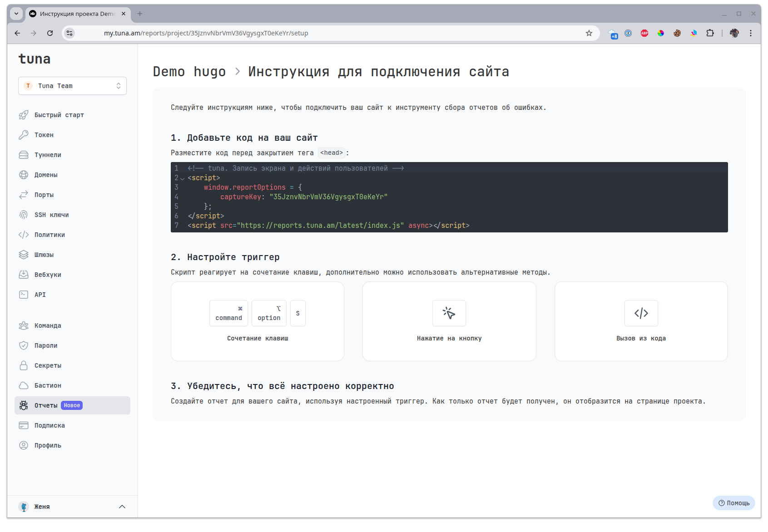Open the Tuna Team switcher dropdown
This screenshot has width=768, height=532.
point(72,86)
